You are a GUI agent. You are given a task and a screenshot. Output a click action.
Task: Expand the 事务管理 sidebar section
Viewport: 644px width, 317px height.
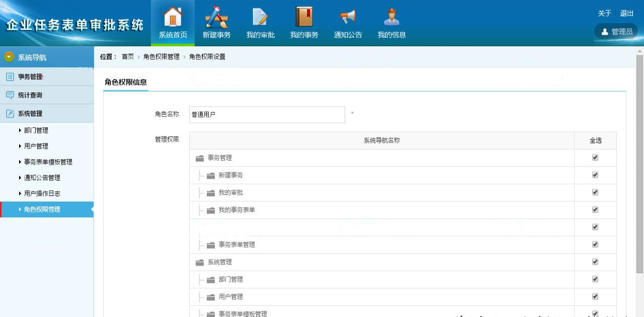point(30,77)
